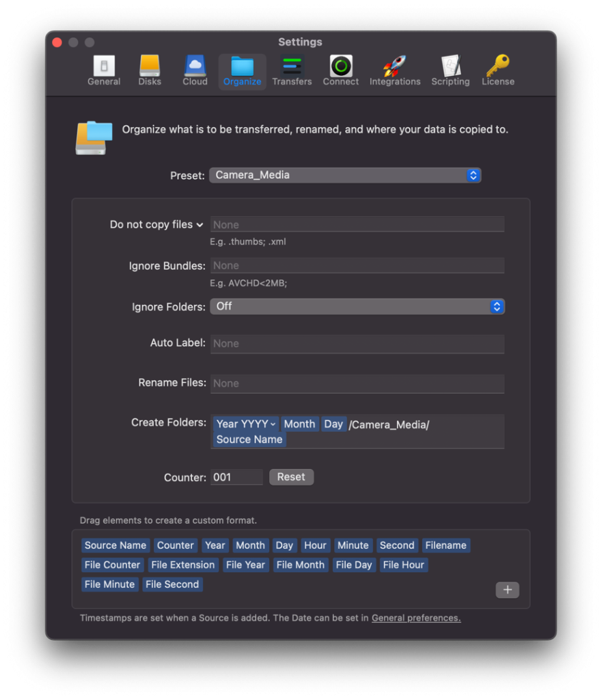Reset the counter value
The height and width of the screenshot is (700, 602).
pos(291,476)
